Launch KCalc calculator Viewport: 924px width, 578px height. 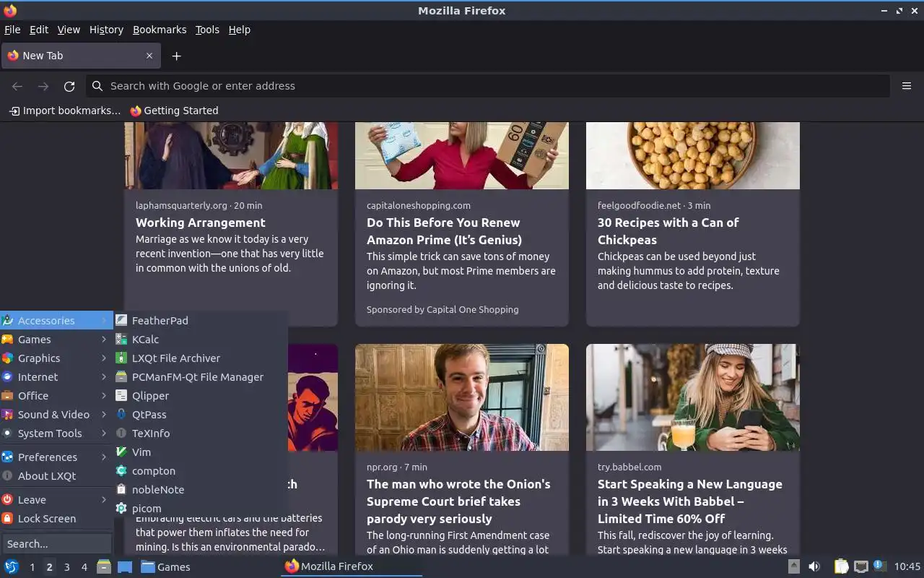pyautogui.click(x=201, y=339)
